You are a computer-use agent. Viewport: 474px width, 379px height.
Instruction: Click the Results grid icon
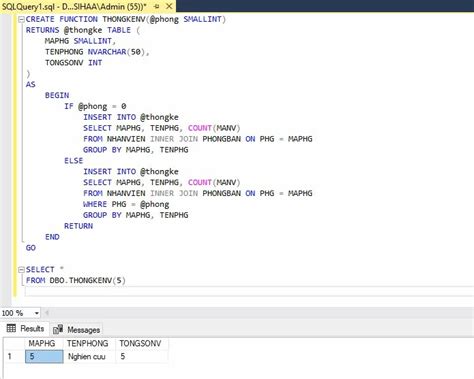tap(11, 328)
